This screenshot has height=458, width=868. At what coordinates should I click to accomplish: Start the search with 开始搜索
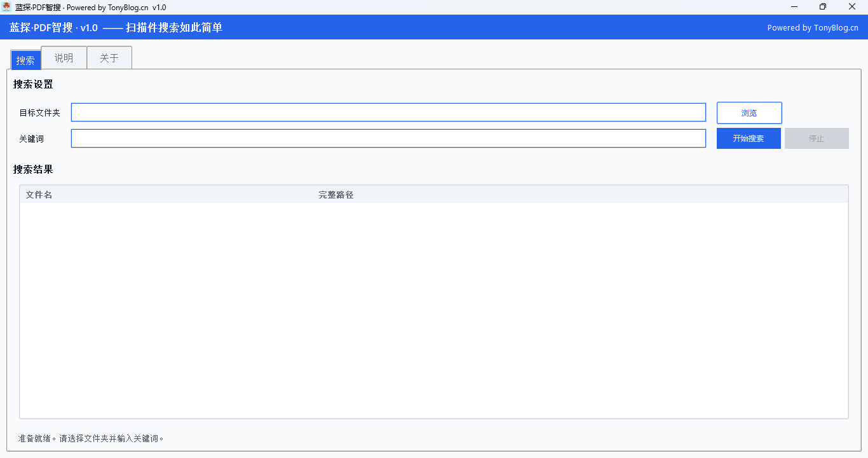pyautogui.click(x=748, y=139)
